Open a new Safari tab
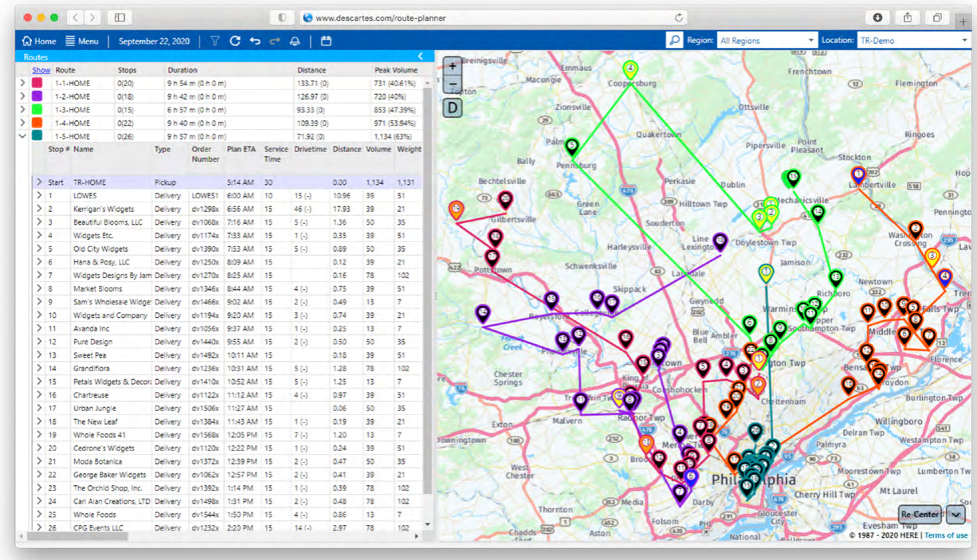977x560 pixels. click(x=963, y=22)
